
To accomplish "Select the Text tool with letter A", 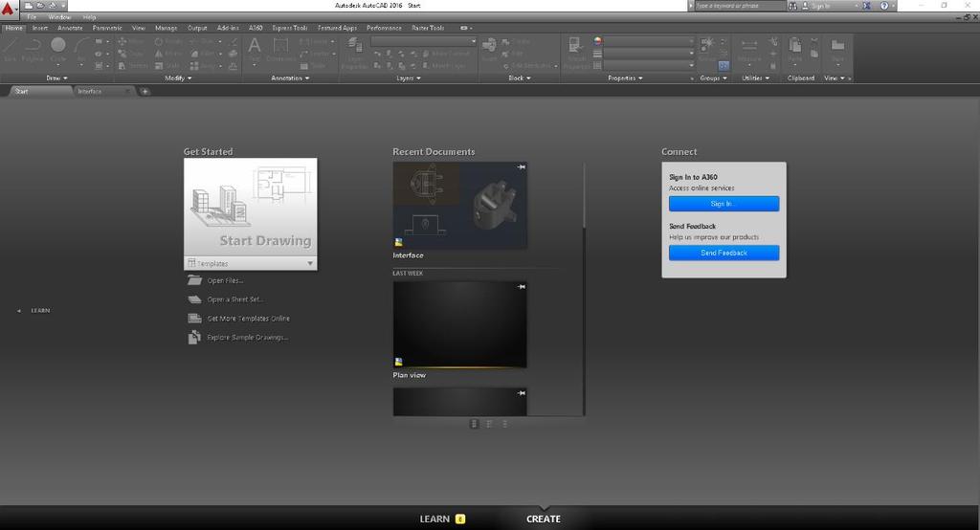I will pos(255,50).
